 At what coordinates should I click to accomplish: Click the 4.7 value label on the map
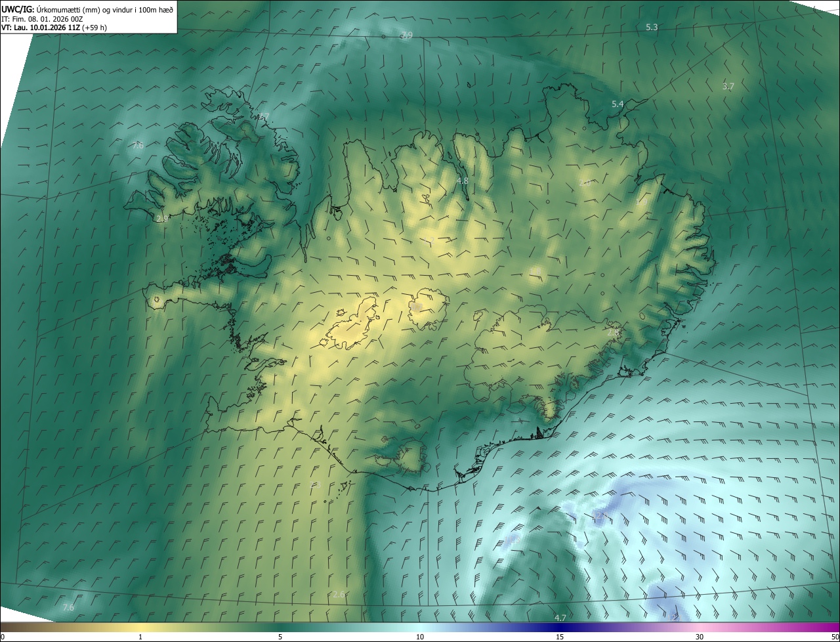pos(560,618)
